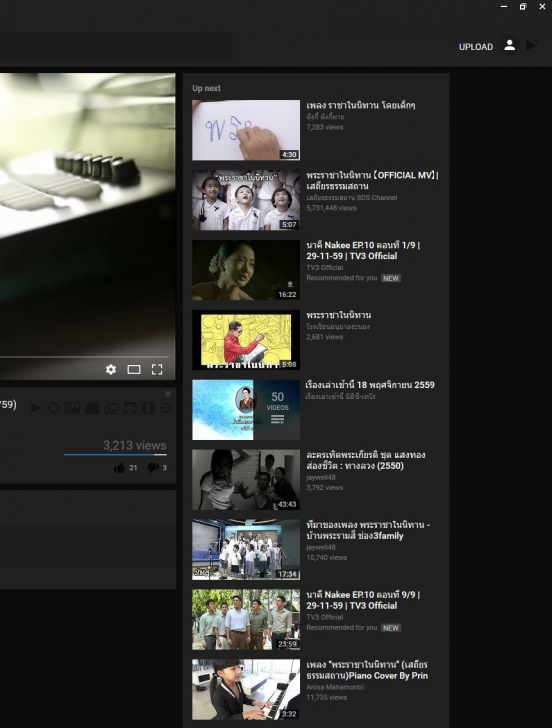Open video title 'นาคี Nakee EP.10 ตอนที่ 1/9'
This screenshot has height=728, width=552.
(x=363, y=251)
